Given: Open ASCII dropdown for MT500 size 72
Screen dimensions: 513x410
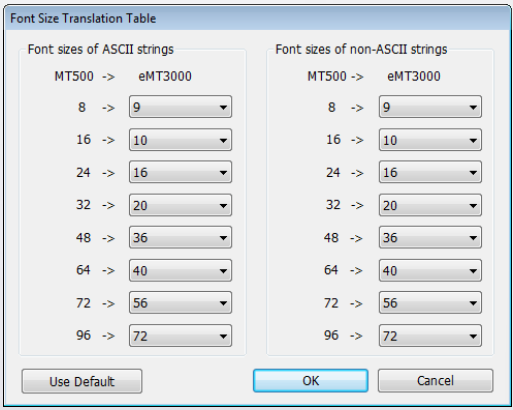Looking at the screenshot, I should [x=180, y=303].
